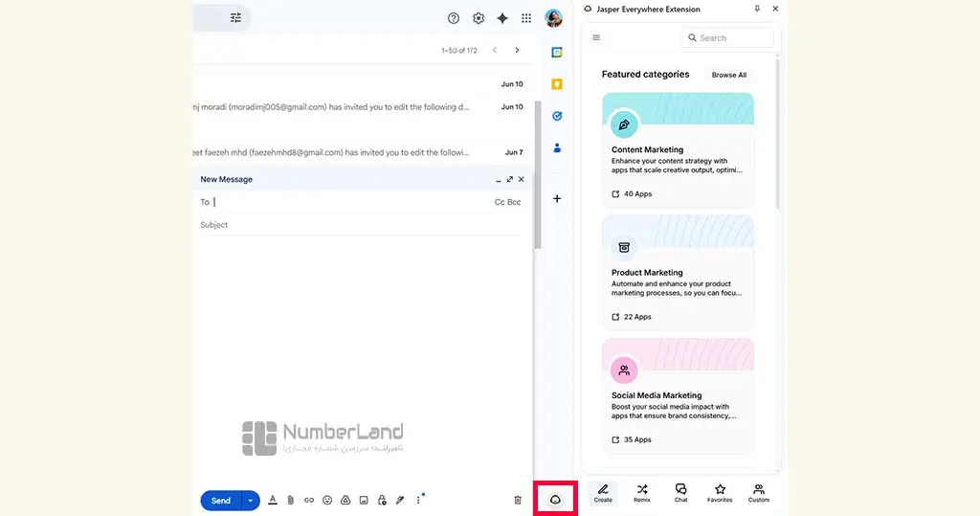Click the Gmail inbox vertical scrollbar
This screenshot has width=980, height=516.
(537, 175)
